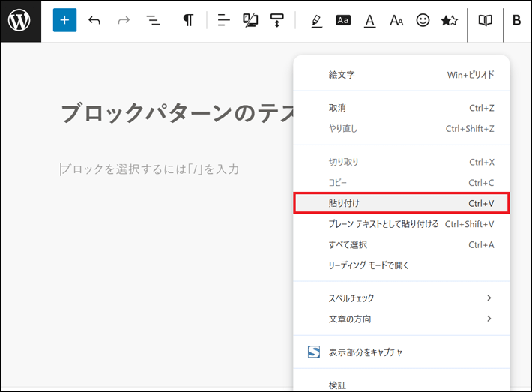Click the undo arrow in toolbar
The image size is (532, 392).
(94, 21)
